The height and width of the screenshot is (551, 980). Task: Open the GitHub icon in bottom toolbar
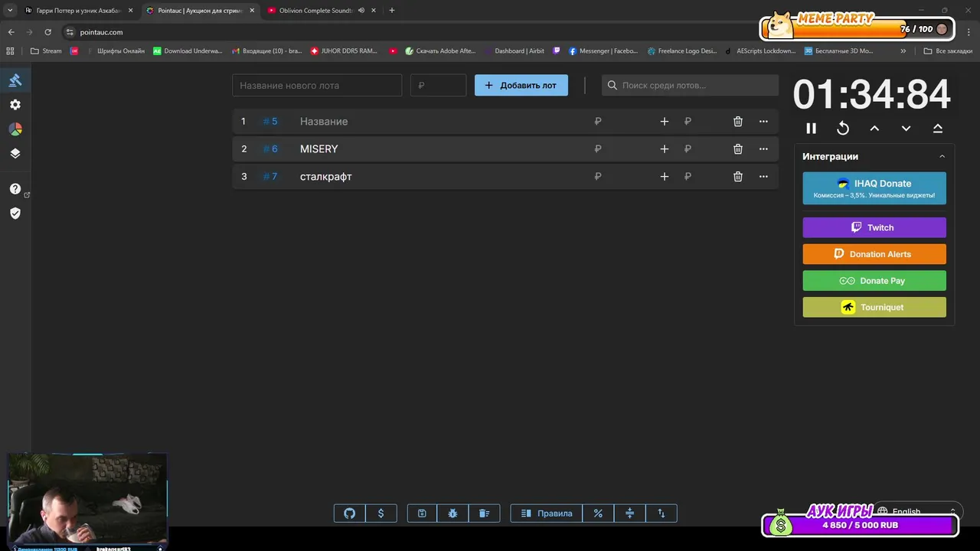coord(350,514)
